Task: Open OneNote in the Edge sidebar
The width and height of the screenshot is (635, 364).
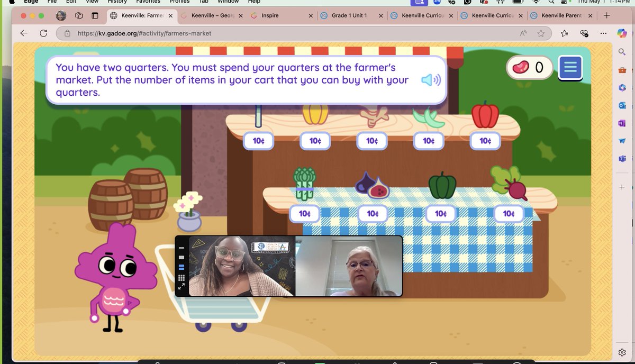Action: pyautogui.click(x=622, y=123)
